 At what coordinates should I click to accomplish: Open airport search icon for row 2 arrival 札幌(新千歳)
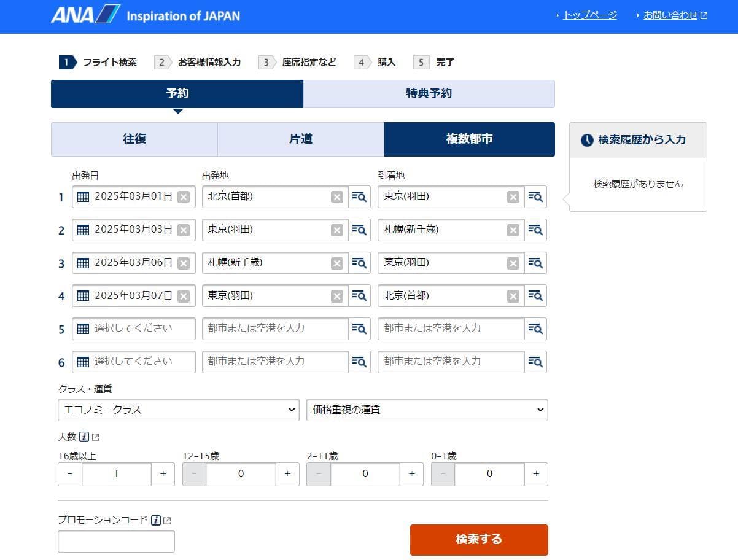pos(535,230)
